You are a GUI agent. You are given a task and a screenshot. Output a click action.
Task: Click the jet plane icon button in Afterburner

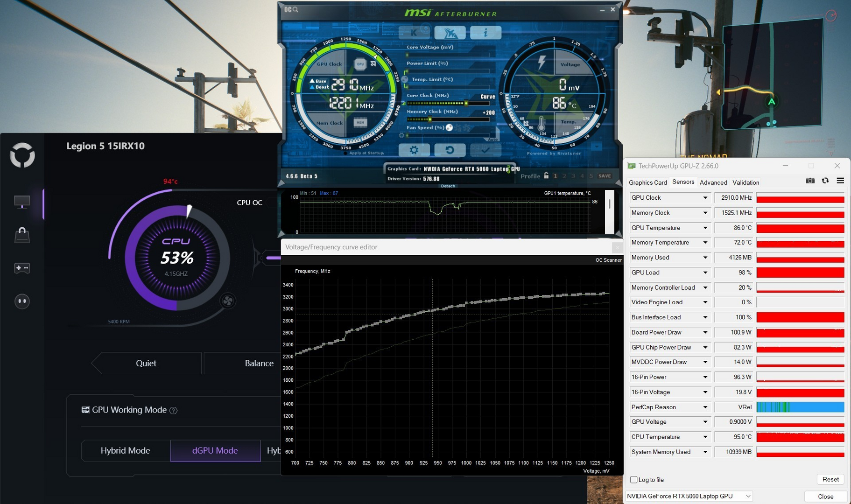[x=450, y=33]
